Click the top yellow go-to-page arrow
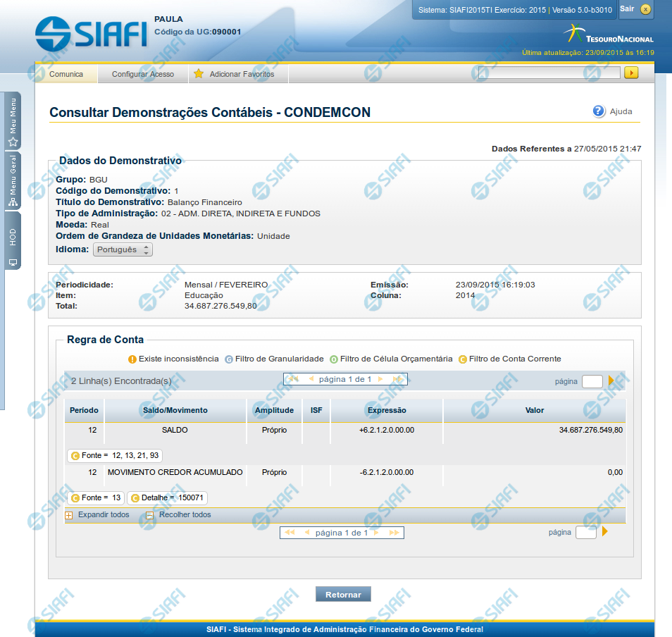The height and width of the screenshot is (637, 672). coord(611,381)
